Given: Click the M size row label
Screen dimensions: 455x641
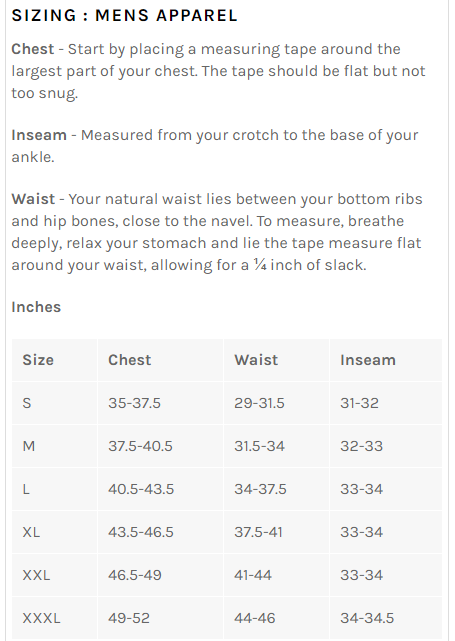Looking at the screenshot, I should pos(29,446).
